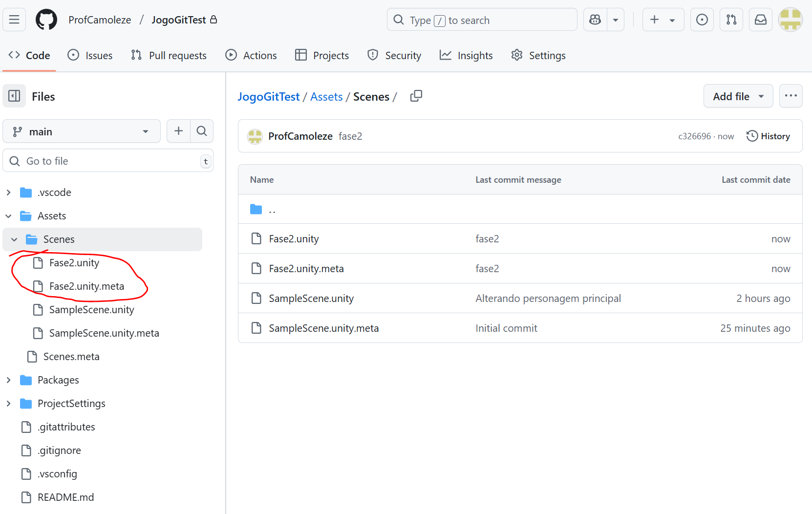Open the notifications inbox icon
Image resolution: width=812 pixels, height=514 pixels.
(761, 20)
